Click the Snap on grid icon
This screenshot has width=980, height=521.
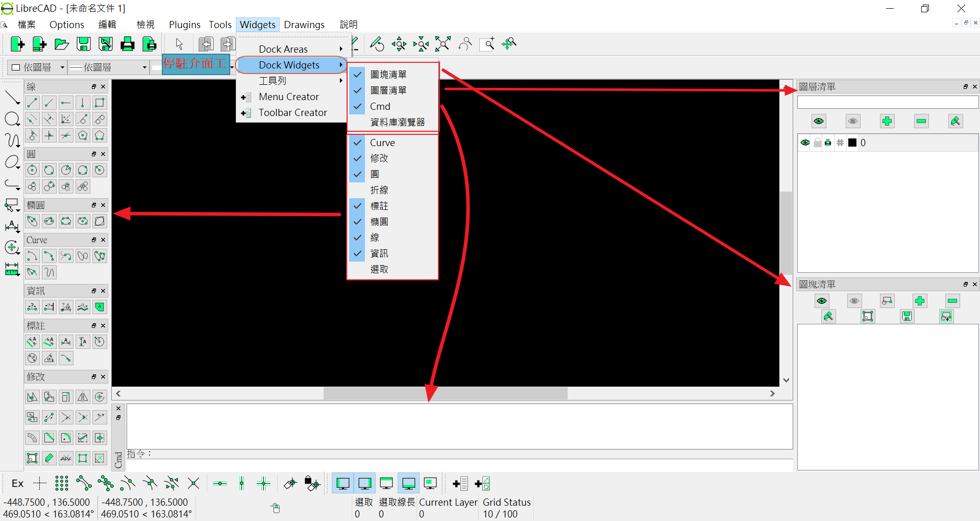[x=62, y=483]
